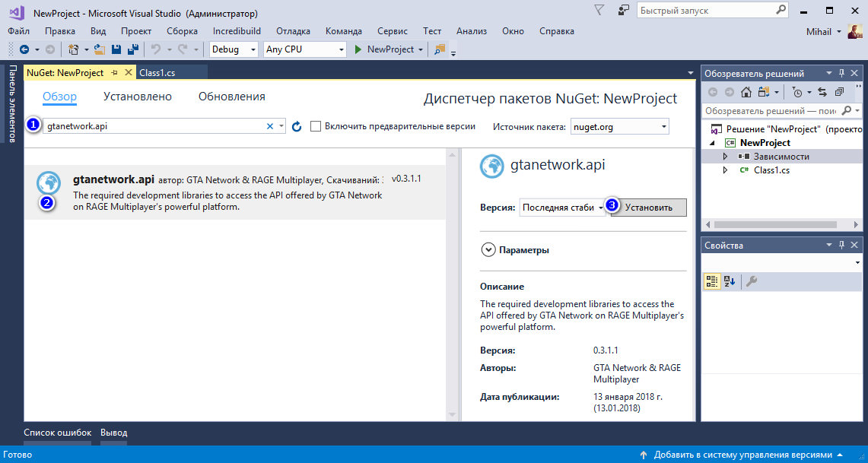Enable the include prerelease versions checkbox
The image size is (868, 463).
pos(316,126)
